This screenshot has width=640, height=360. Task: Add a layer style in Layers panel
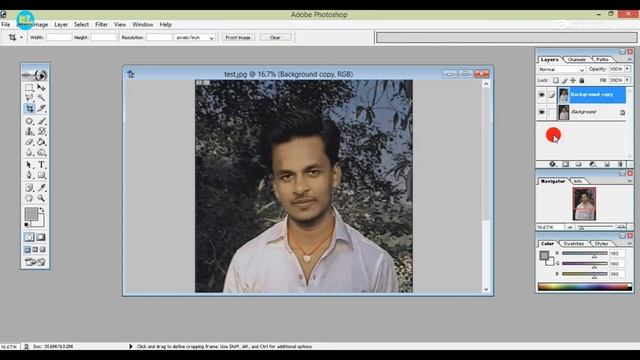click(x=552, y=164)
